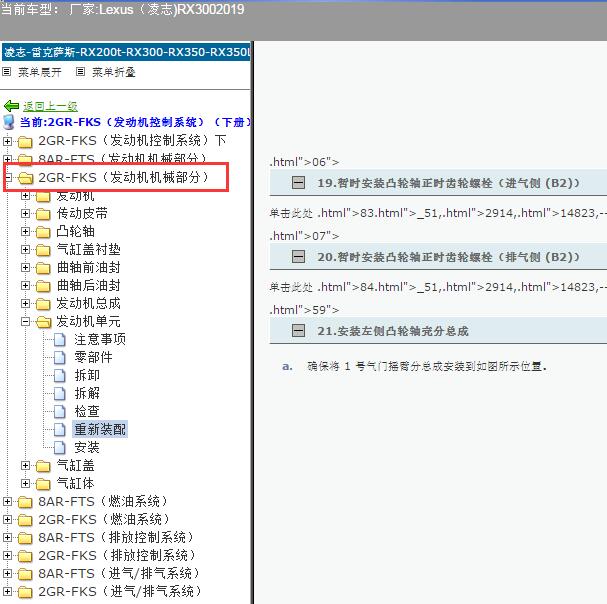Expand the 发动机总成 folder

pyautogui.click(x=25, y=303)
